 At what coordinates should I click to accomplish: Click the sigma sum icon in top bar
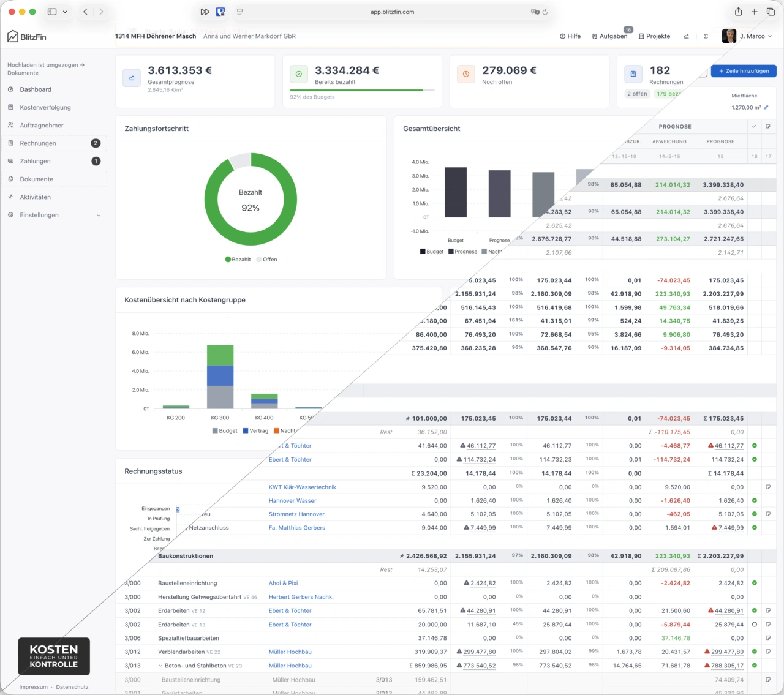tap(706, 36)
